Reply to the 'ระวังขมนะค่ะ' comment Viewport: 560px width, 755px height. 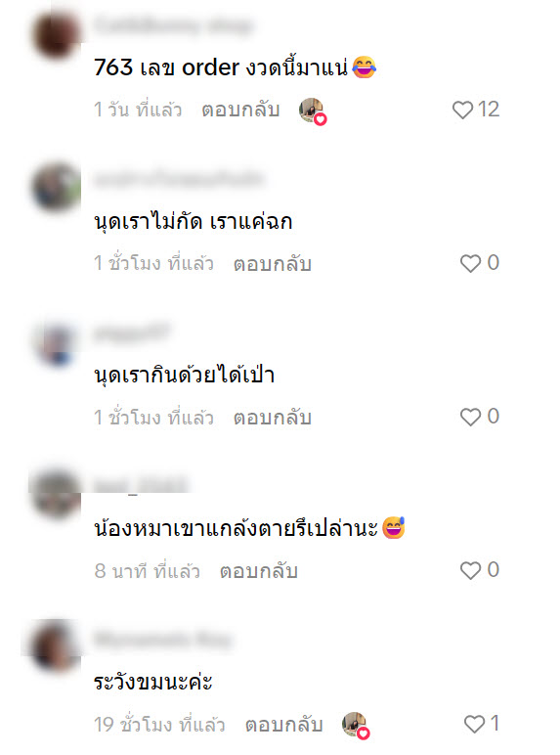coord(283,724)
